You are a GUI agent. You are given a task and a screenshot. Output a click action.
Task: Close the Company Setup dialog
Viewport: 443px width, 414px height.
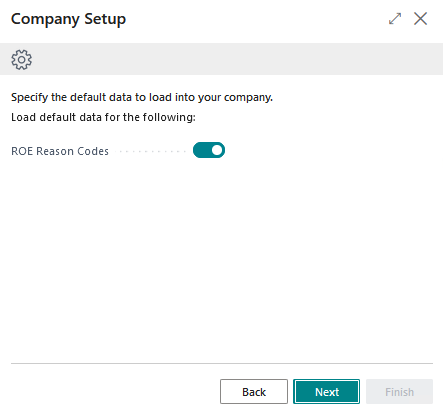click(420, 19)
